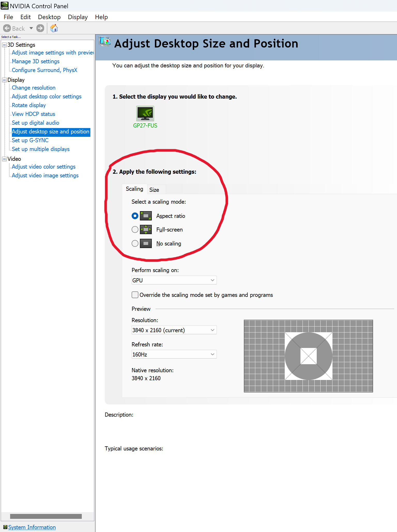Open the Help menu
Viewport: 397px width, 532px height.
tap(101, 17)
